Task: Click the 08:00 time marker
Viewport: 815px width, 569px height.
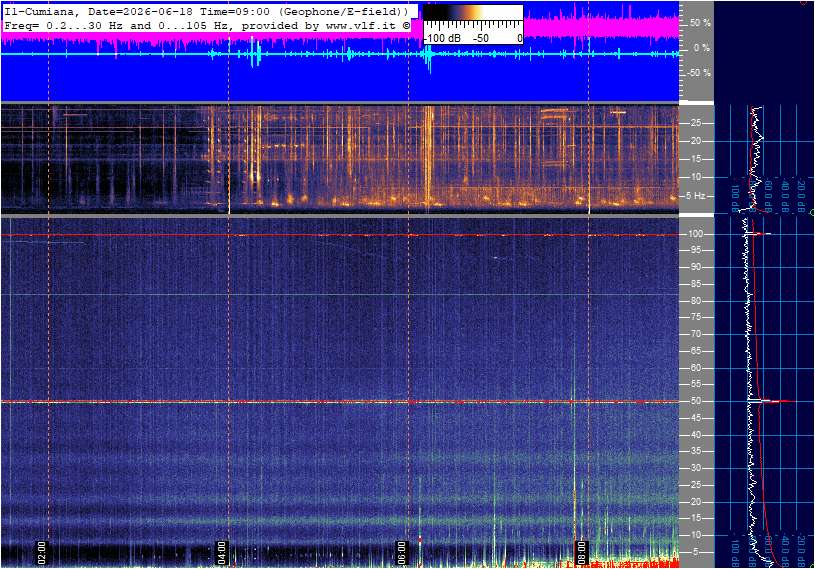Action: pos(581,553)
